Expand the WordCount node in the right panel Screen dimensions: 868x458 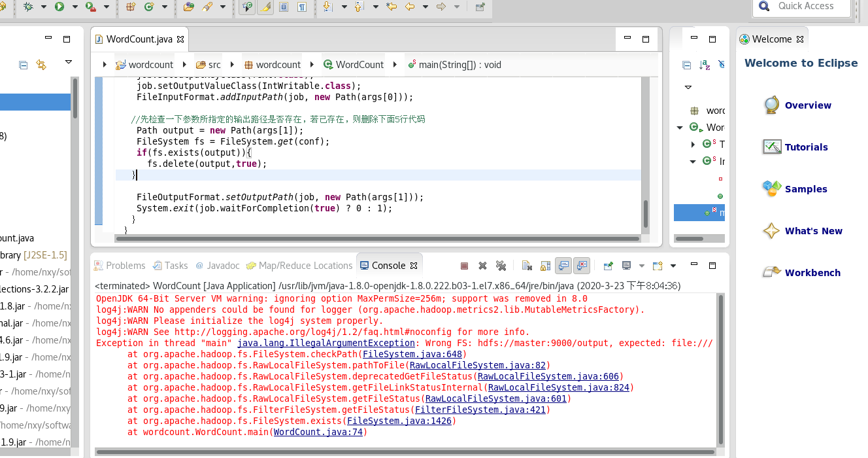coord(681,127)
